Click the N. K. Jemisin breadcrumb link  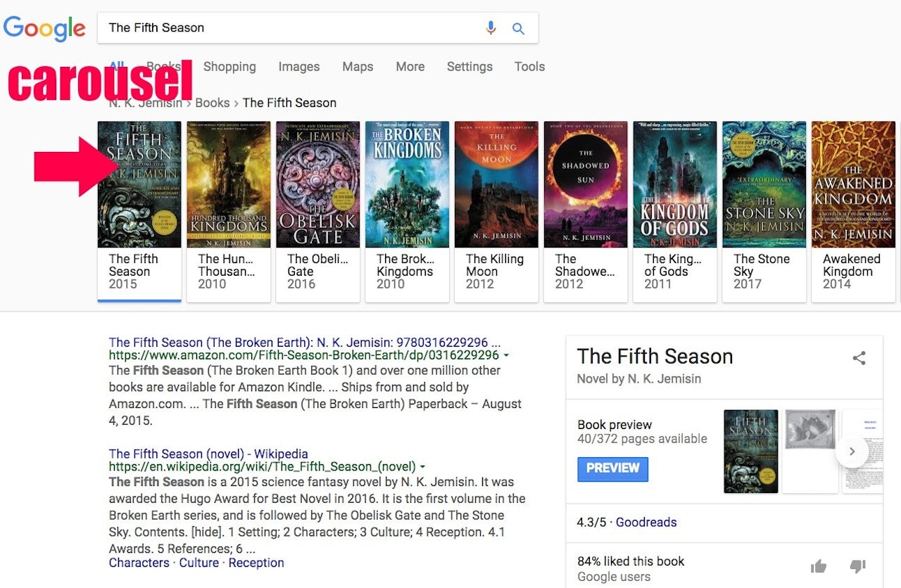(145, 102)
